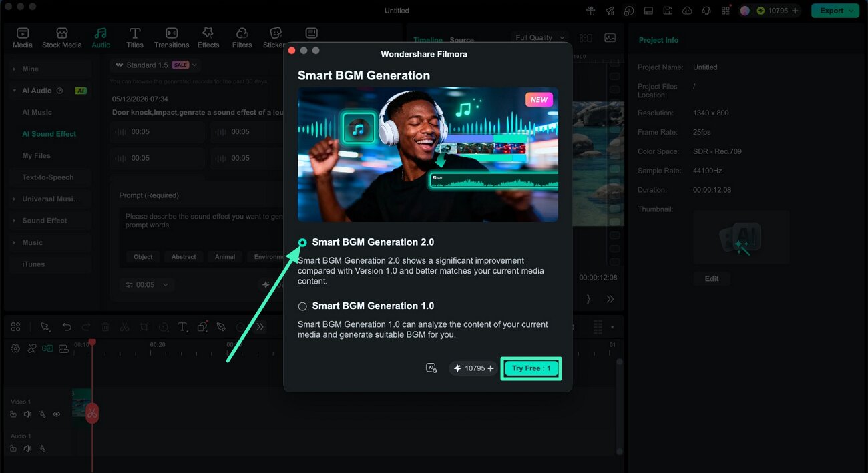Open the timeline settings gear icon
The image size is (868, 473).
point(15,348)
